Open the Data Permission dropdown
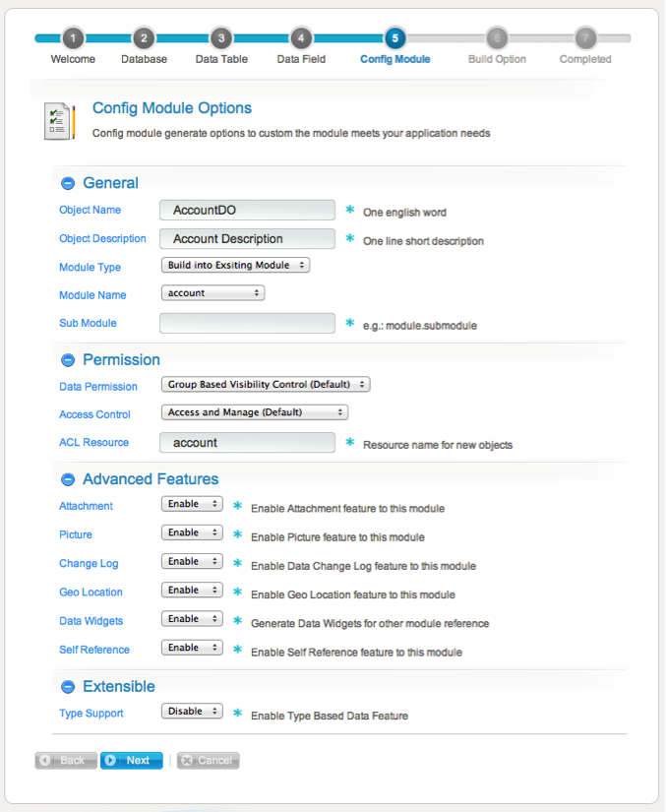The height and width of the screenshot is (812, 666). pyautogui.click(x=266, y=385)
